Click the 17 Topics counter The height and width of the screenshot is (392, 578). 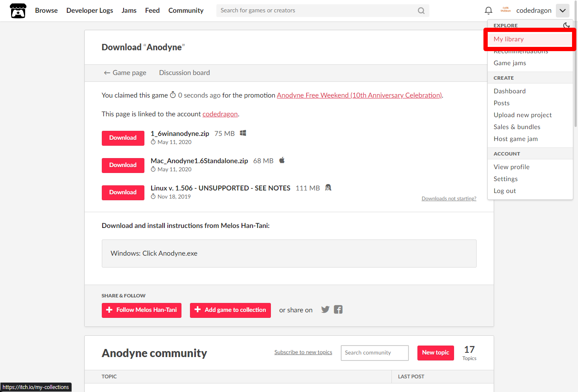[x=469, y=353]
